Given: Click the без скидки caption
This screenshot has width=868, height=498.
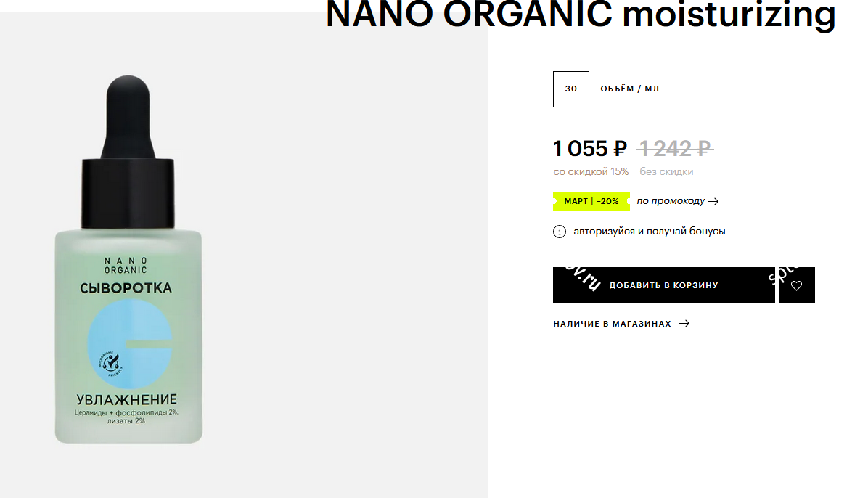Looking at the screenshot, I should (x=666, y=172).
